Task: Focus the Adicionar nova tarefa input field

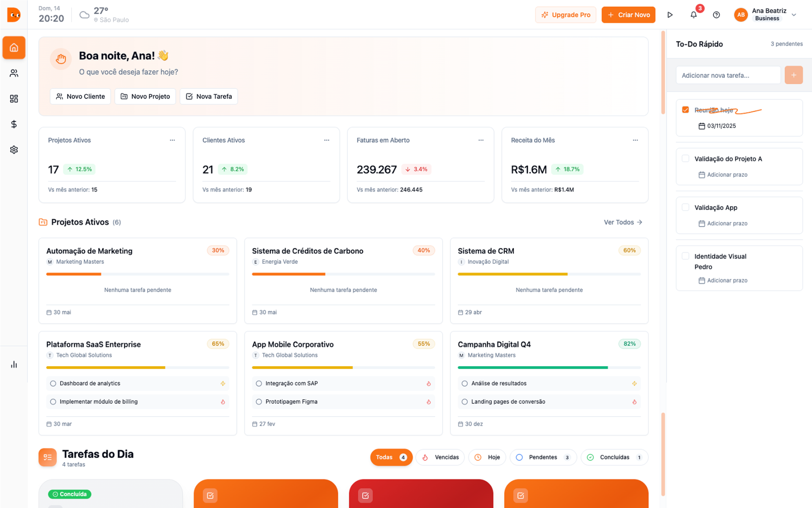Action: click(728, 75)
